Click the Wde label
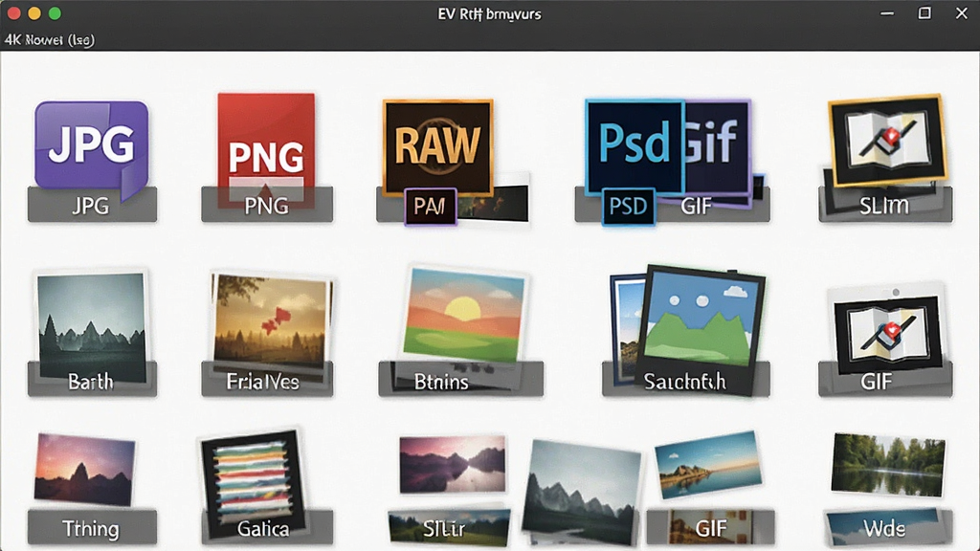Screen dimensions: 980x551 pyautogui.click(x=885, y=528)
